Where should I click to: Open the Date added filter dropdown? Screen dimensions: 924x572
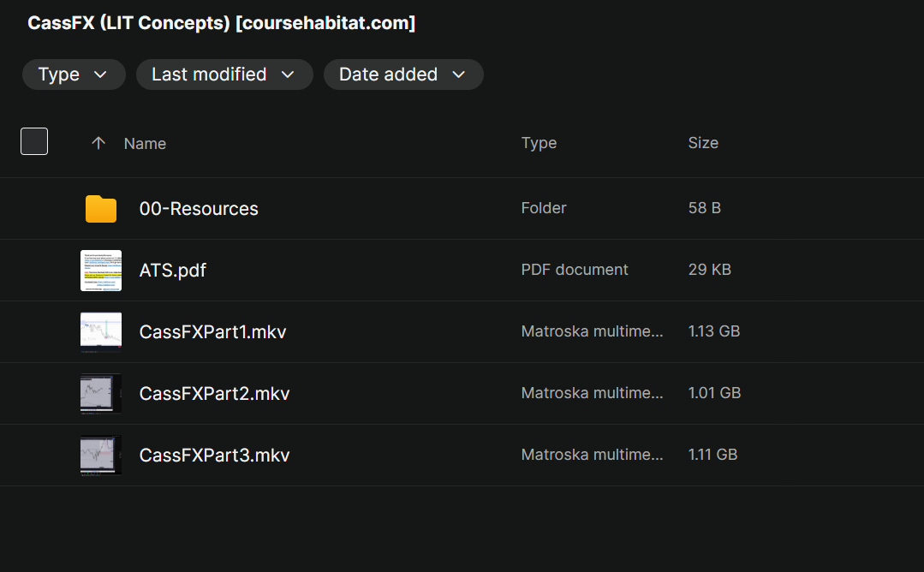(x=402, y=74)
